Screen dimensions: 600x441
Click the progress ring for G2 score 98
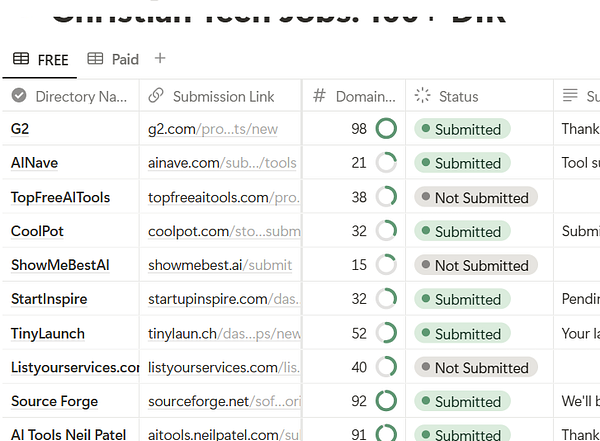pyautogui.click(x=386, y=128)
